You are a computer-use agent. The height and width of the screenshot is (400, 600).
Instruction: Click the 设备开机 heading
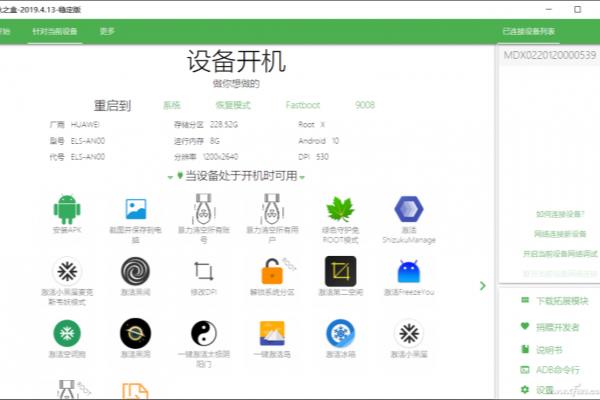click(236, 61)
